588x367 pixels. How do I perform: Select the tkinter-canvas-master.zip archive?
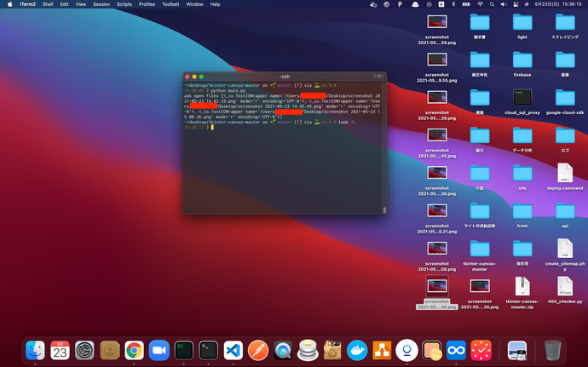click(x=522, y=293)
